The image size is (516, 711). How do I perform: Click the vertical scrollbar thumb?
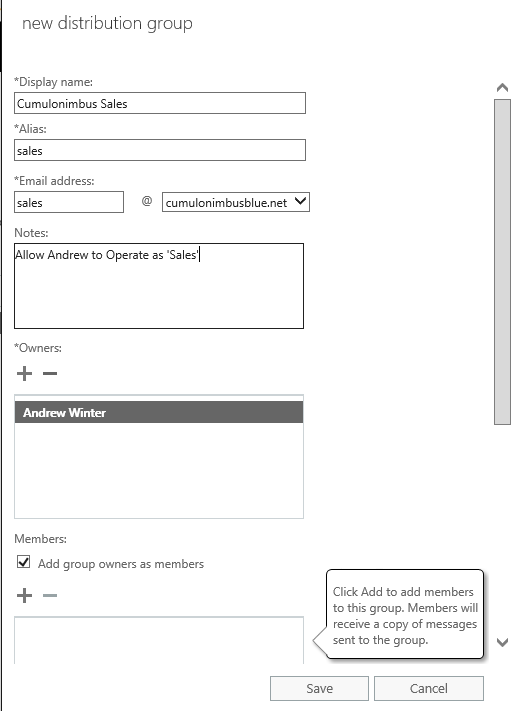point(502,262)
